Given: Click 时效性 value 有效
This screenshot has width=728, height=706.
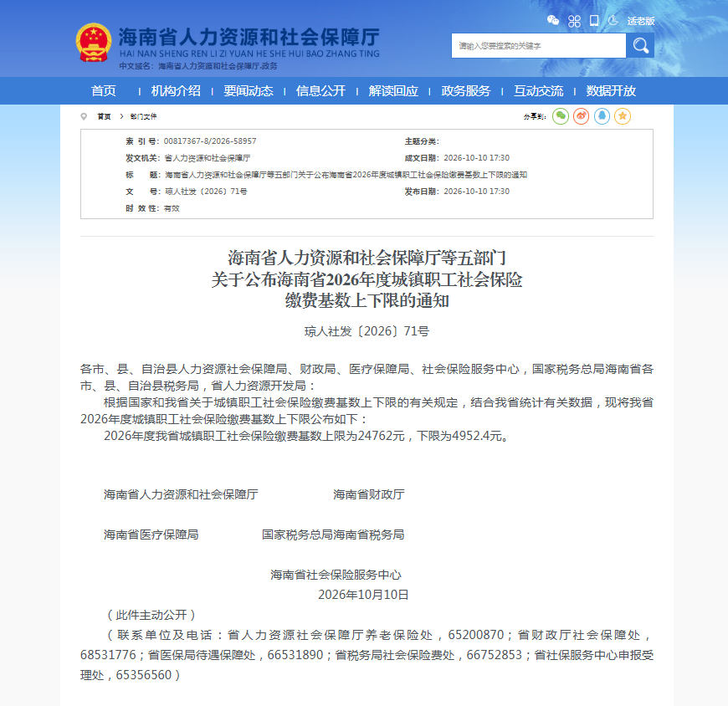Looking at the screenshot, I should pos(172,208).
